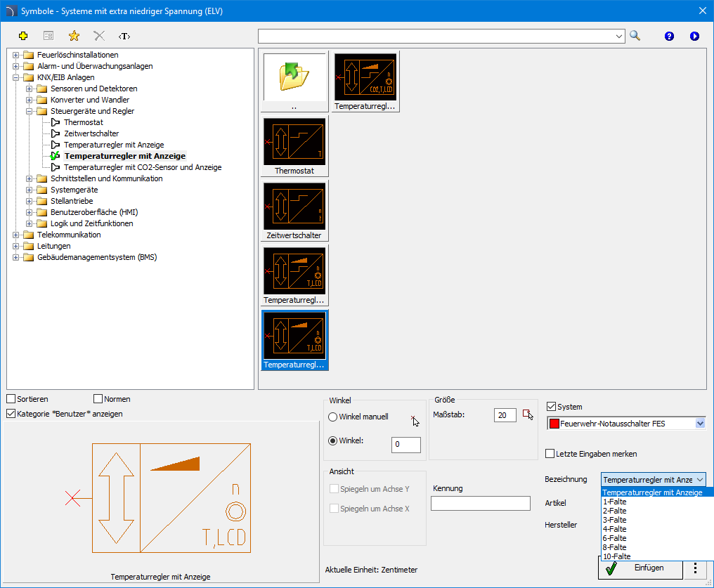Click the pick-scale icon beside Maßstab
The width and height of the screenshot is (714, 588).
coord(528,414)
